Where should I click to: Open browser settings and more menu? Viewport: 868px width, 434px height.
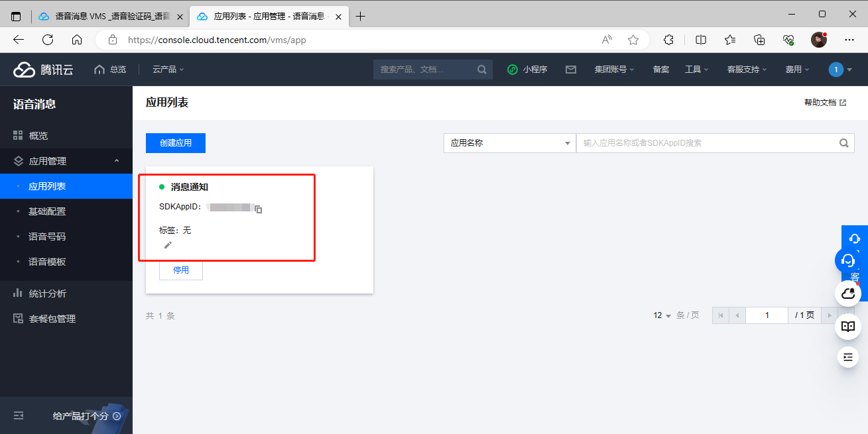[849, 40]
